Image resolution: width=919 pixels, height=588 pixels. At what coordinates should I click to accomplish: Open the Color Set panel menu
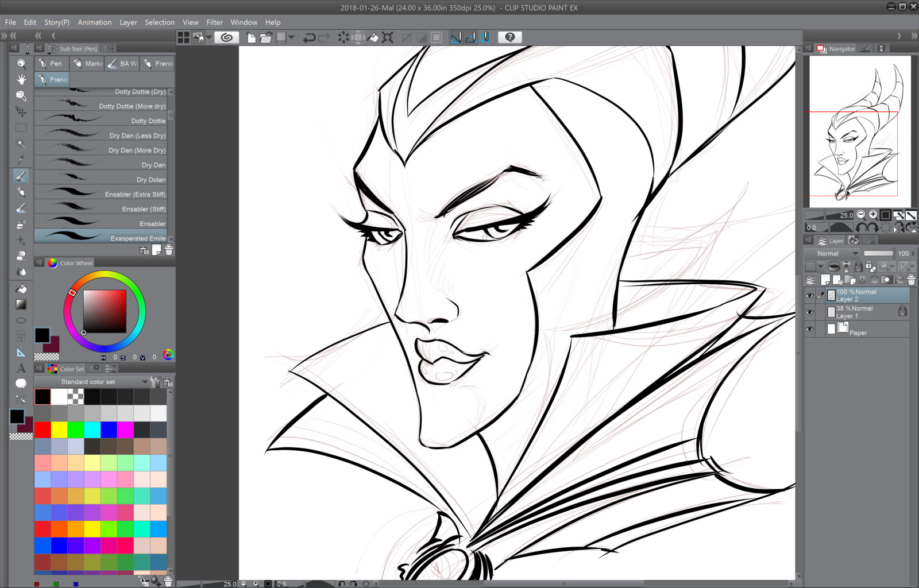pos(39,369)
